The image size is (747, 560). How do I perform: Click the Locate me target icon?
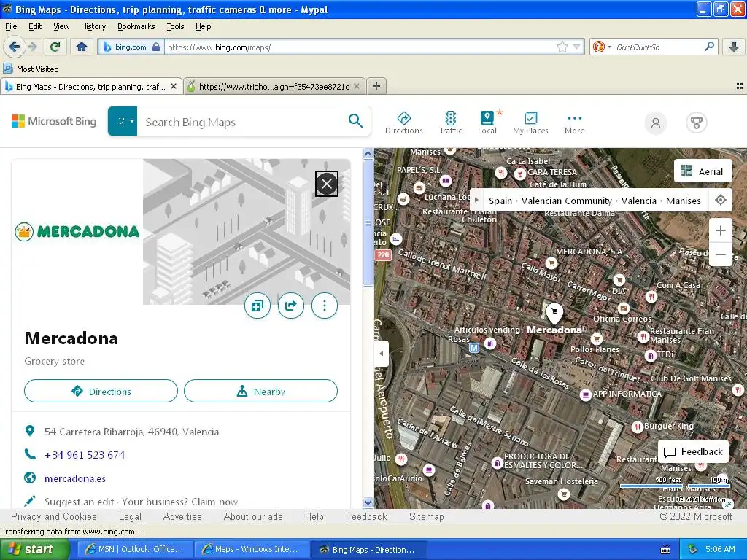coord(720,200)
